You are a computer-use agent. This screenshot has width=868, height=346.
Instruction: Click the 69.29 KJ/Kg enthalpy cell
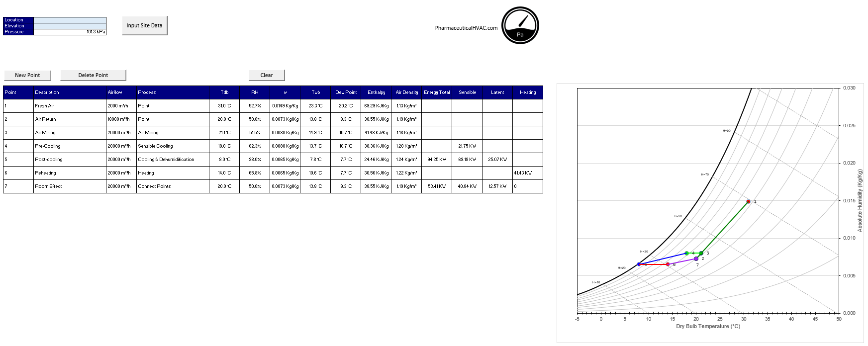click(x=376, y=106)
